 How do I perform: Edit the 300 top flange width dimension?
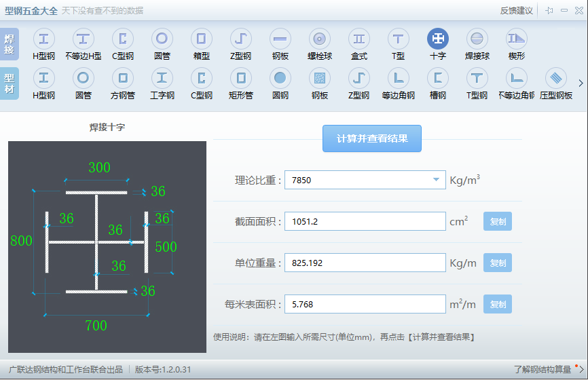coord(99,167)
